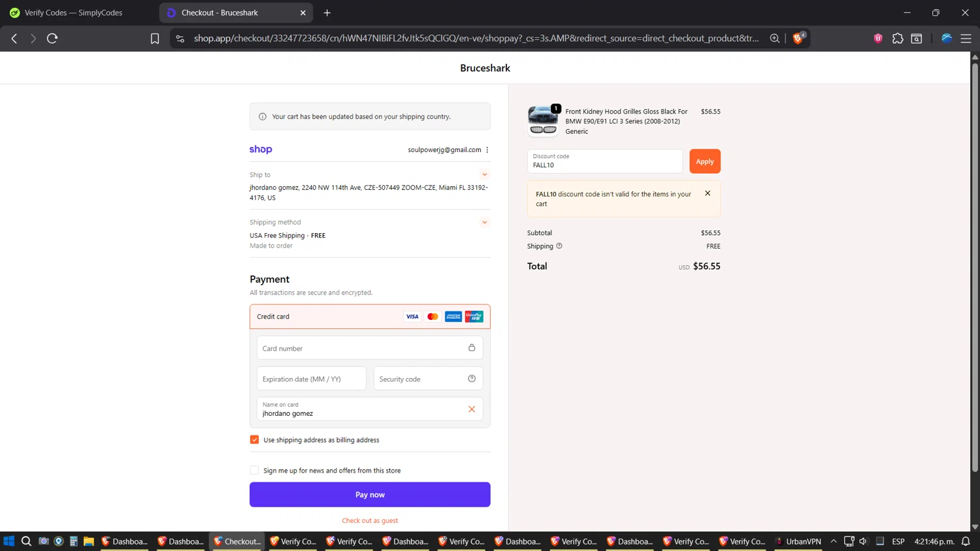Open UrbanVPN from the taskbar
Viewport: 980px width, 551px height.
point(798,541)
